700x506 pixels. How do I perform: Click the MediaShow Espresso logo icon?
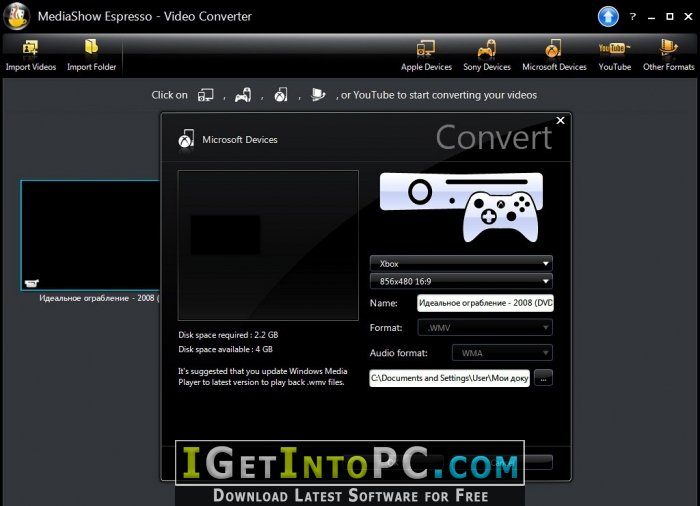(17, 17)
